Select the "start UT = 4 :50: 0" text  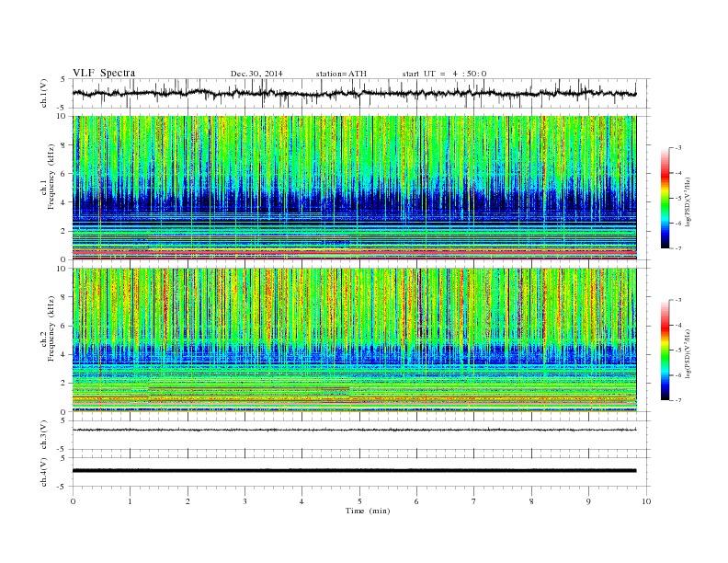[x=444, y=74]
